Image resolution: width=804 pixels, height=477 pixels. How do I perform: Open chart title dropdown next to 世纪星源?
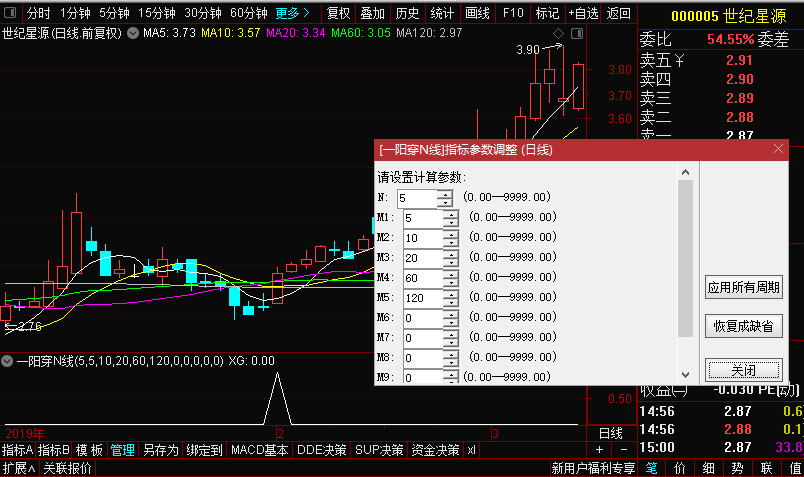[x=133, y=33]
